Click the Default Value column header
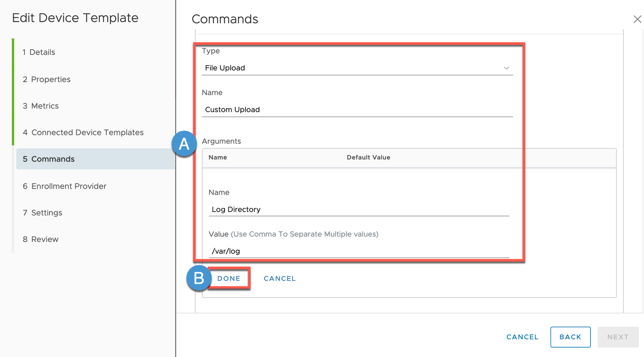 (368, 158)
